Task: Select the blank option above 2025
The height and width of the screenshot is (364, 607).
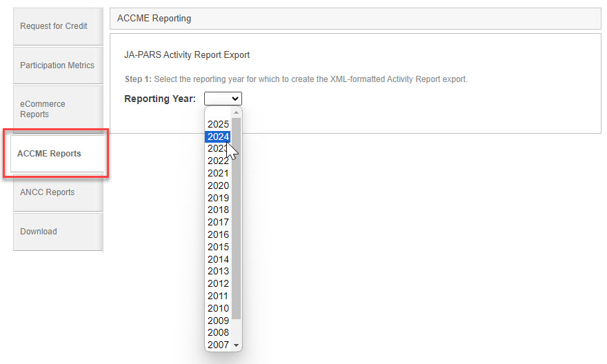Action: coord(218,112)
